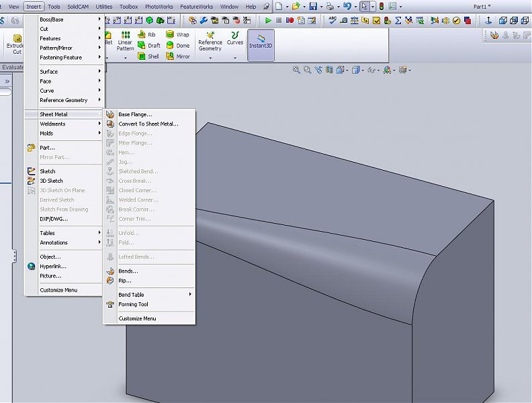Image resolution: width=532 pixels, height=403 pixels.
Task: Switch to the Evaluate tab
Action: [x=12, y=67]
